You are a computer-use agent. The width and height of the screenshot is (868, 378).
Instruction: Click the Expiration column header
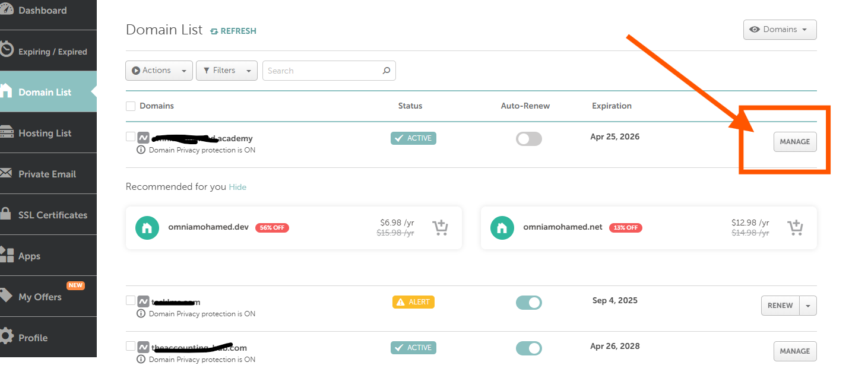612,106
